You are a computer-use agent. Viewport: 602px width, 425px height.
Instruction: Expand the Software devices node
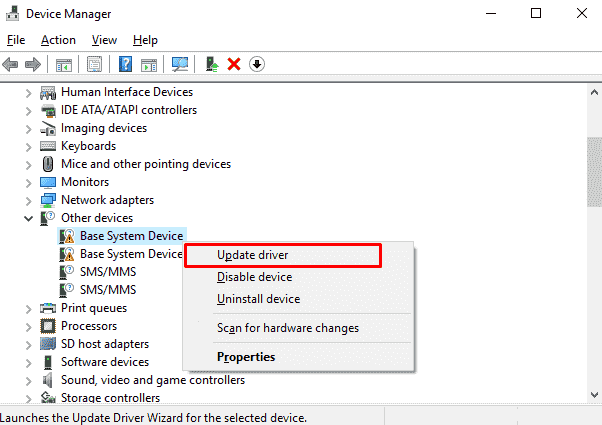coord(28,363)
